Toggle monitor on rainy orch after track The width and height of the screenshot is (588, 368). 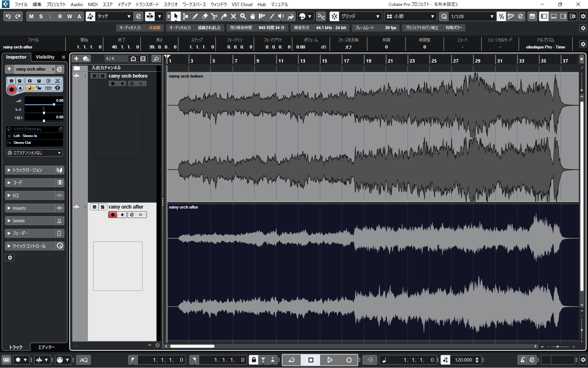(x=122, y=215)
